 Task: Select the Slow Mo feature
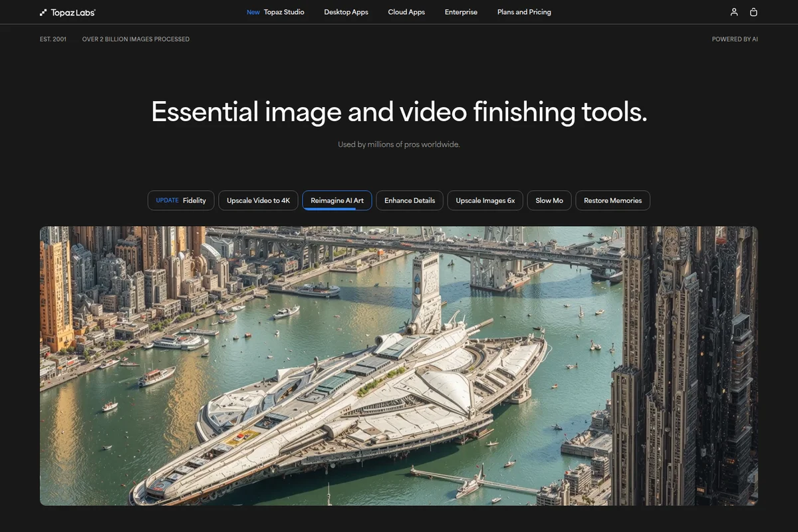[549, 200]
